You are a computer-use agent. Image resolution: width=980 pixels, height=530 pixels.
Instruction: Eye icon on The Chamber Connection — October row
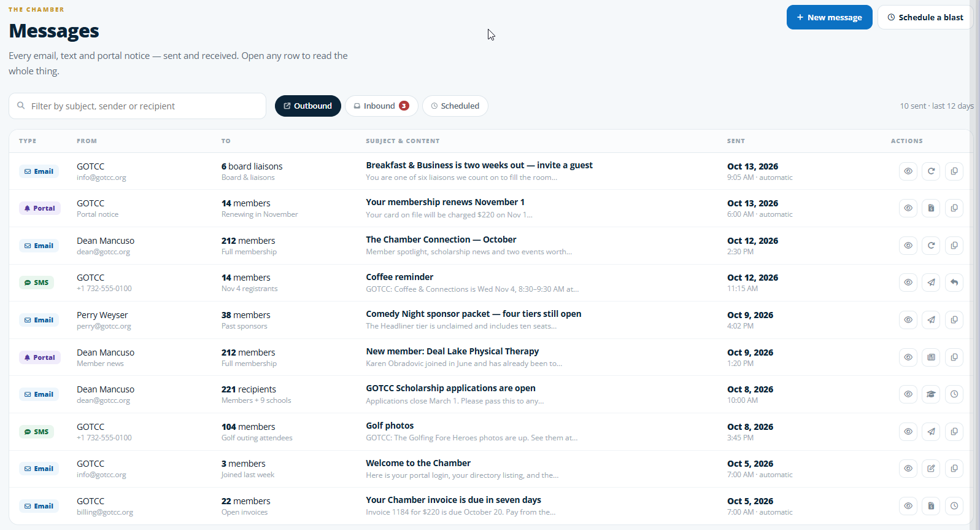coord(908,246)
